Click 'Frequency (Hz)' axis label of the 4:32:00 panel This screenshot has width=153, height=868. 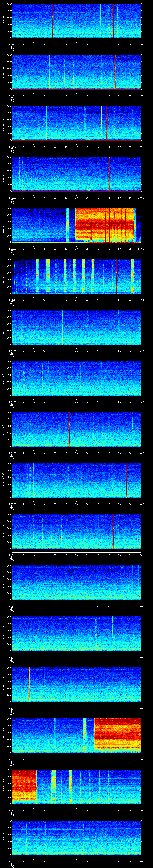pos(3,838)
